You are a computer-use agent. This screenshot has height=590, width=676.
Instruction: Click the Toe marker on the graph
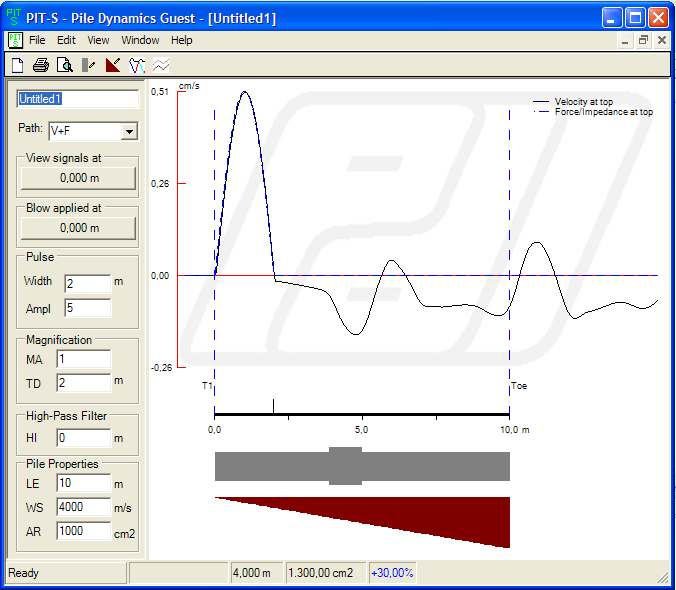[518, 386]
